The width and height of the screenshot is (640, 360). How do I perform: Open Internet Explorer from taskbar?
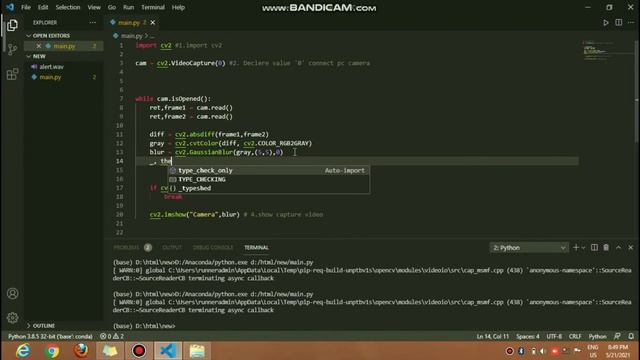pyautogui.click(x=23, y=351)
